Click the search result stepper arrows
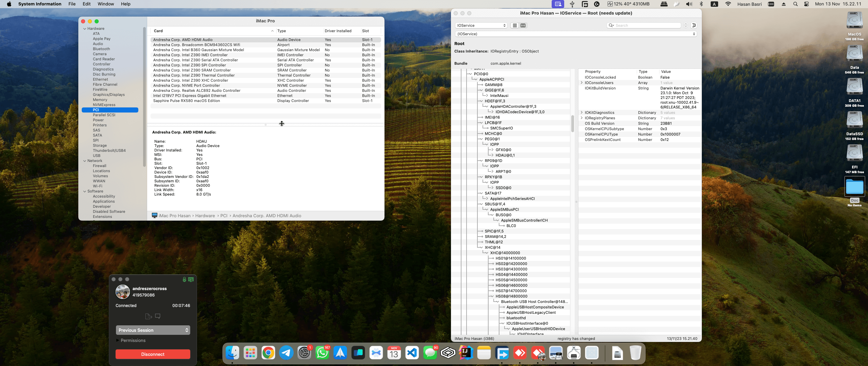 686,25
